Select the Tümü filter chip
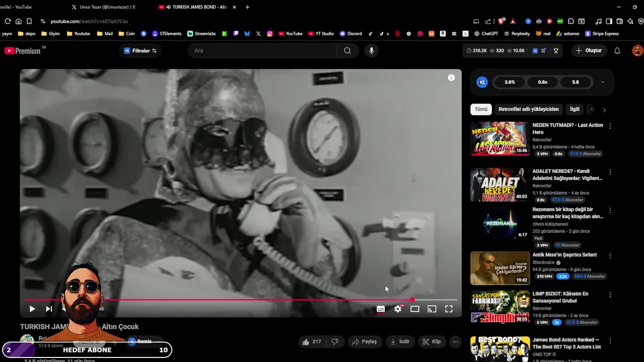The width and height of the screenshot is (644, 362). tap(481, 109)
